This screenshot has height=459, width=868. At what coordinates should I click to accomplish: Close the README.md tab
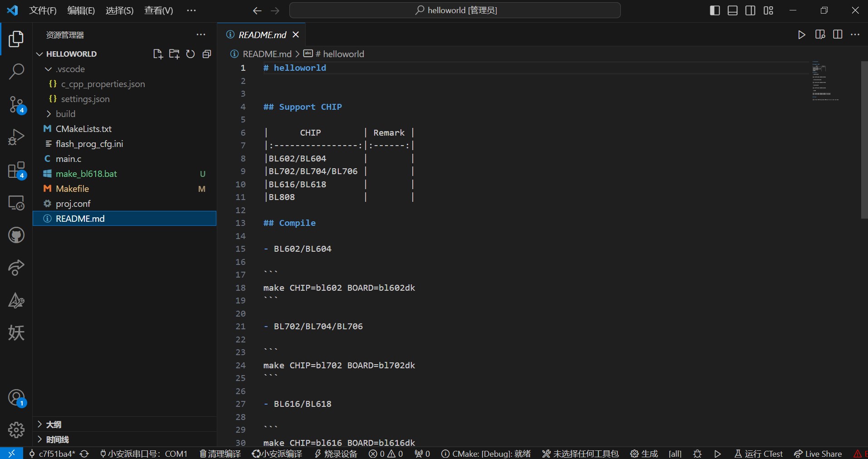[296, 35]
